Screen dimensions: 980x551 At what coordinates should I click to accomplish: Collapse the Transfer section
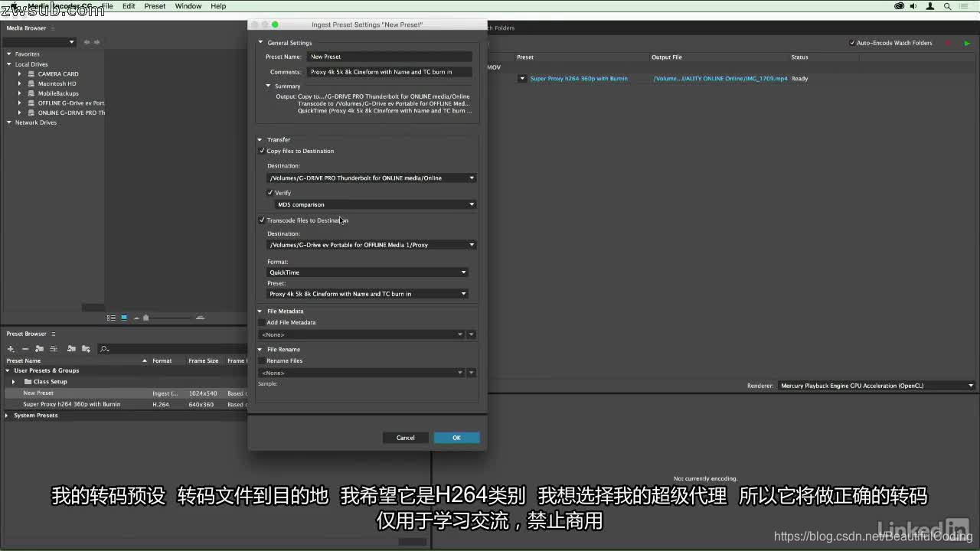pyautogui.click(x=260, y=139)
